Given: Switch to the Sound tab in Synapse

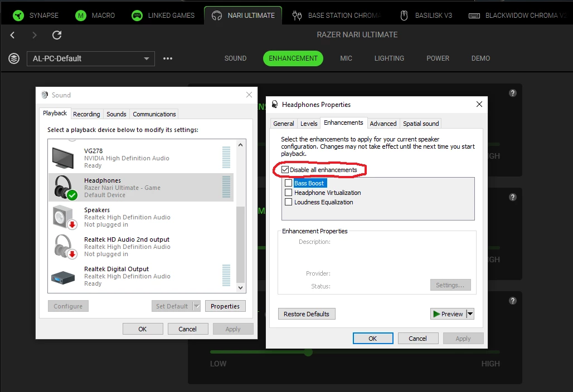Looking at the screenshot, I should point(235,58).
